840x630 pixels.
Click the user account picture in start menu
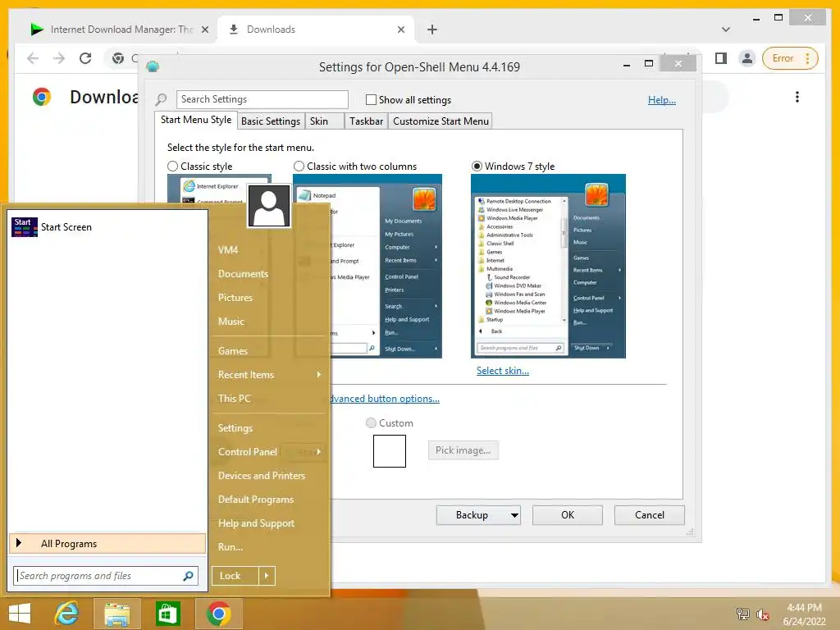coord(269,206)
